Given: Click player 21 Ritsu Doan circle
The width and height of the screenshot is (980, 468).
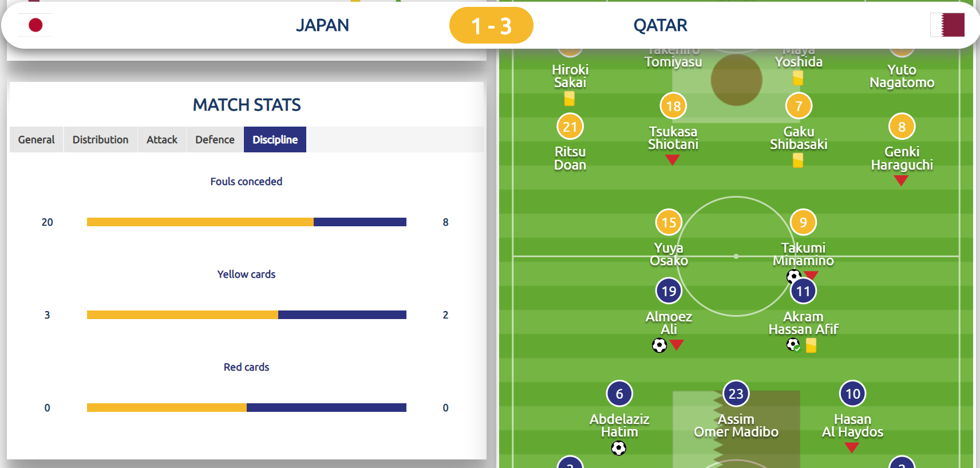Looking at the screenshot, I should click(570, 127).
